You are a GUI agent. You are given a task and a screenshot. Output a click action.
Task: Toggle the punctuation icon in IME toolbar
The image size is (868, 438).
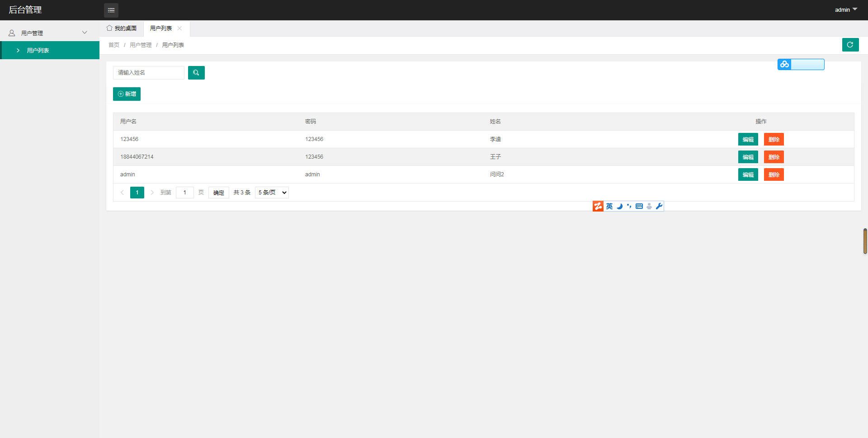[x=629, y=206]
